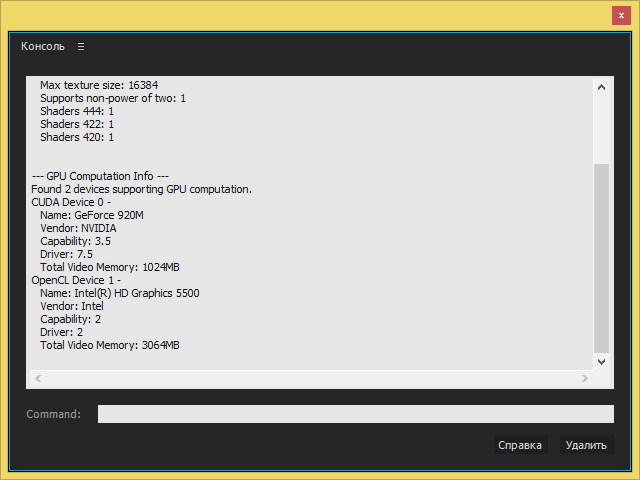Select the Консоль panel tab
The image size is (640, 480).
tap(43, 46)
